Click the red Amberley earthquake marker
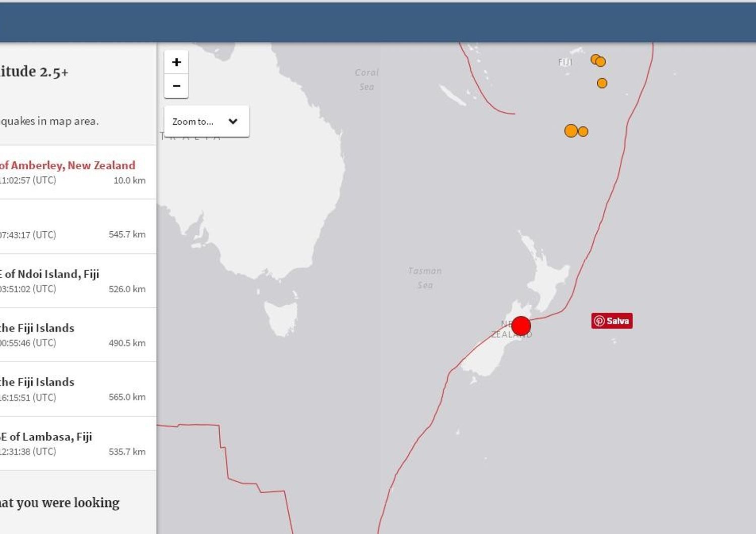Image resolution: width=756 pixels, height=534 pixels. click(521, 326)
